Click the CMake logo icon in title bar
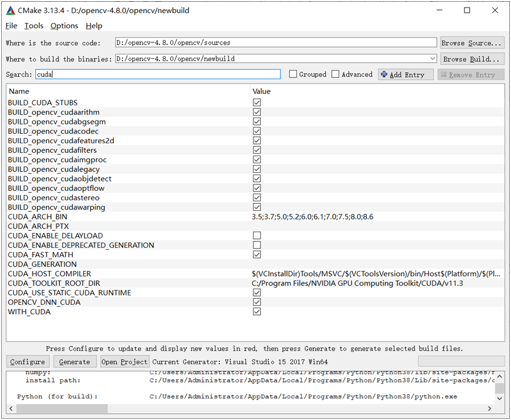 (11, 11)
